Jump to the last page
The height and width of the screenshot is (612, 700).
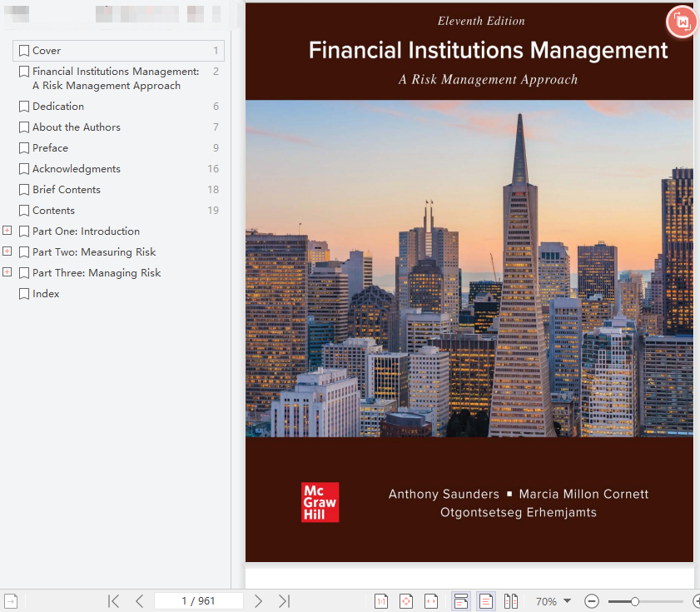click(x=284, y=601)
